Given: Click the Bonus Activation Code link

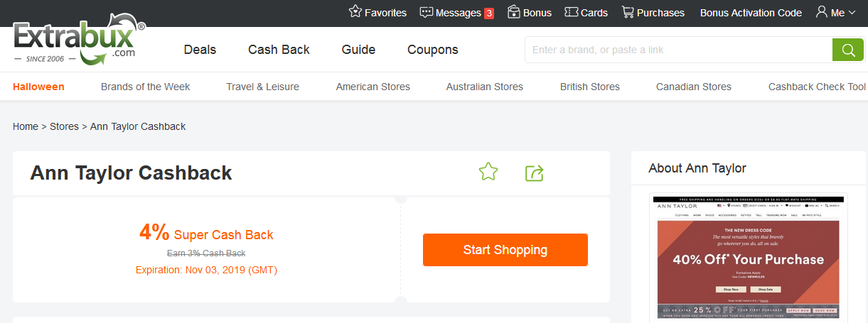Looking at the screenshot, I should (751, 13).
